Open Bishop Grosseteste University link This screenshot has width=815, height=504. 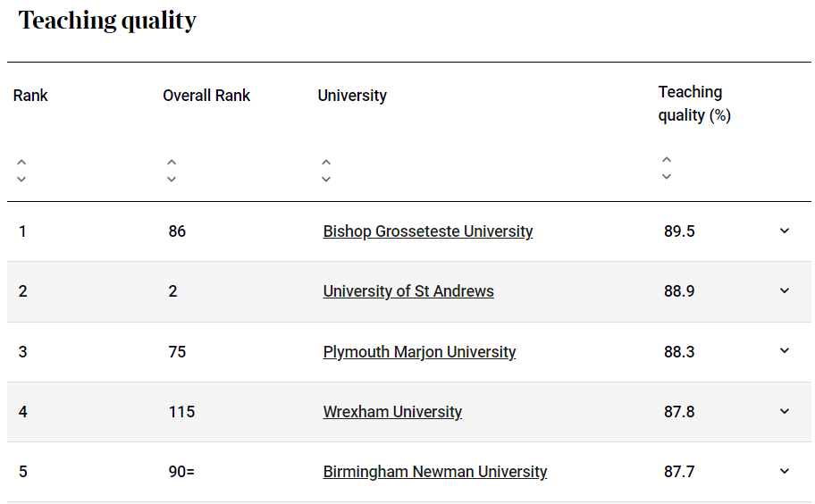428,231
